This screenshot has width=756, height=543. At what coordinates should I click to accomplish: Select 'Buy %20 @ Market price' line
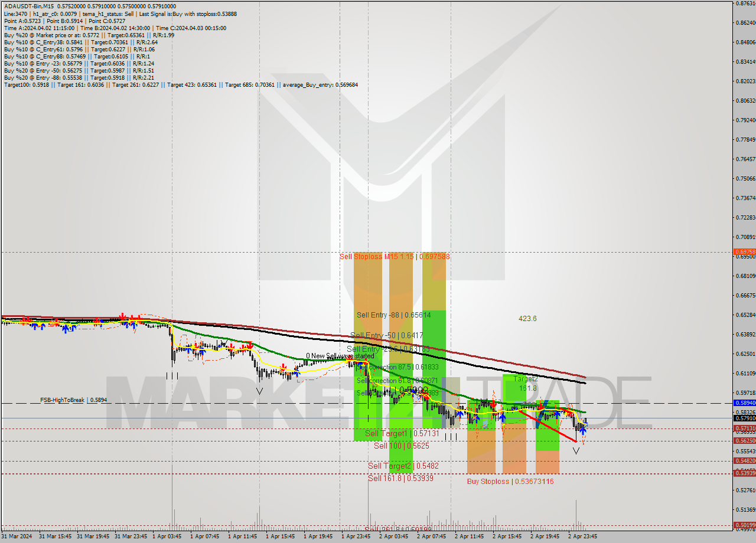[x=89, y=35]
